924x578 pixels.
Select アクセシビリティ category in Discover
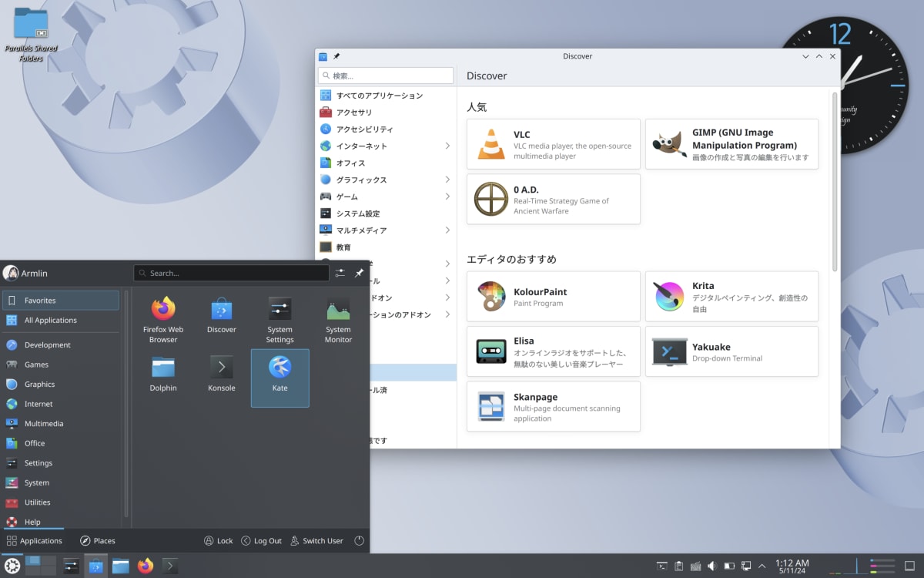tap(387, 129)
